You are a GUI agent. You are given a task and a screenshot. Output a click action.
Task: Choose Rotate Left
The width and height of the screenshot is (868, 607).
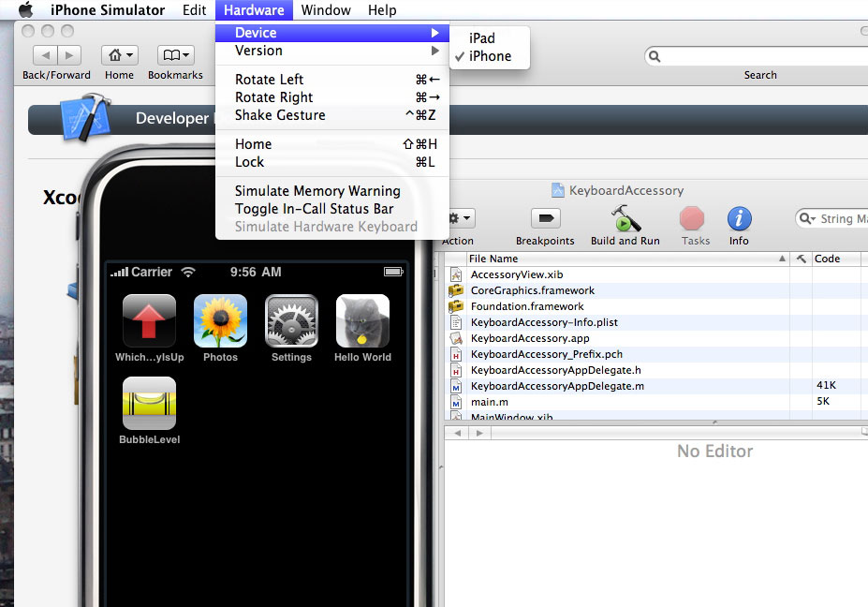(332, 80)
